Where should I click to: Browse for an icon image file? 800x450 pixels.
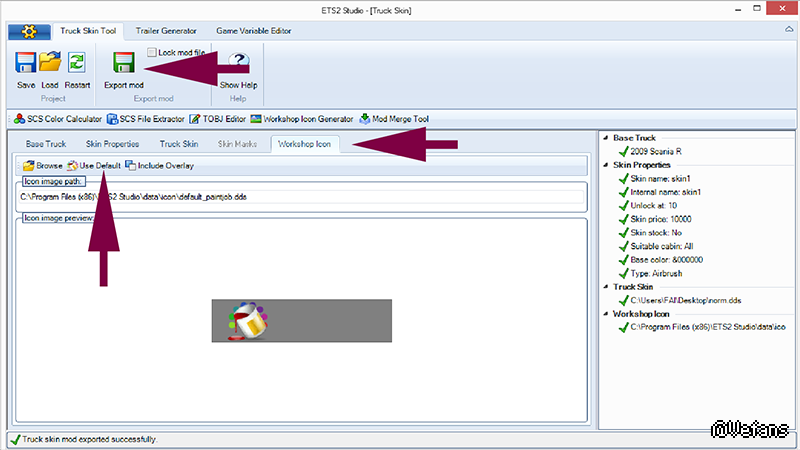pyautogui.click(x=43, y=166)
